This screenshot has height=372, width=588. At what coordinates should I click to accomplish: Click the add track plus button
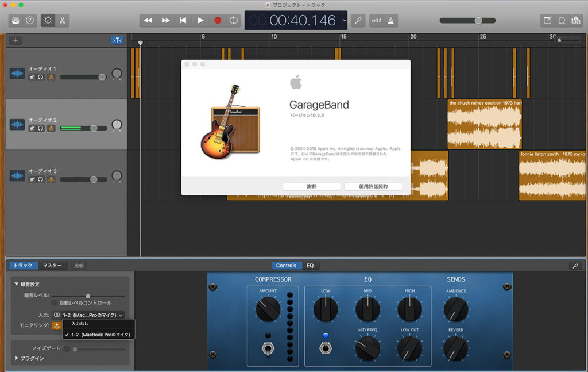click(x=16, y=40)
